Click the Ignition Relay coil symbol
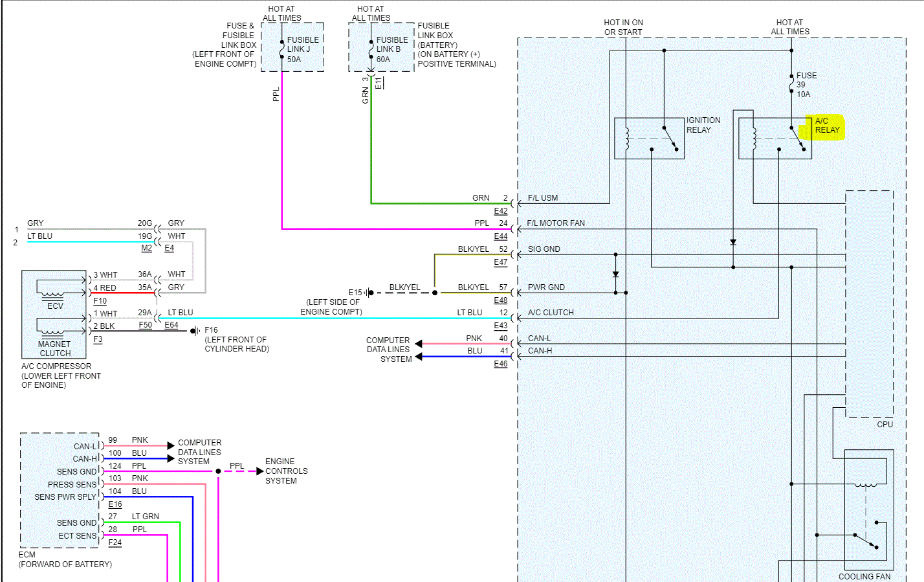The width and height of the screenshot is (924, 582). point(626,138)
